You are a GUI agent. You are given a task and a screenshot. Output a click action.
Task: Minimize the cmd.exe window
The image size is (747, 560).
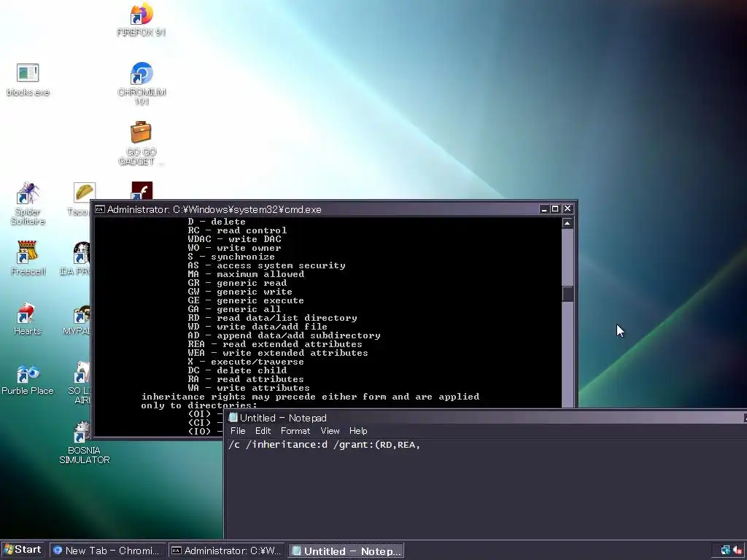click(544, 209)
